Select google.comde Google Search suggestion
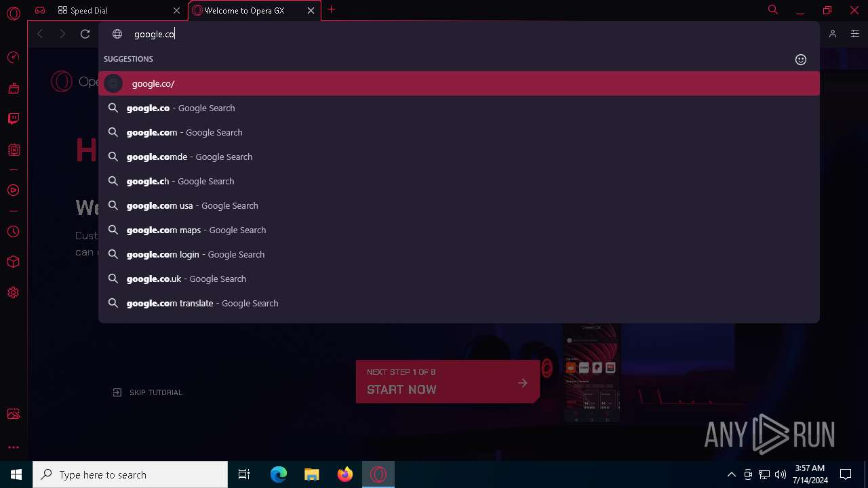Image resolution: width=868 pixels, height=488 pixels. [x=459, y=157]
